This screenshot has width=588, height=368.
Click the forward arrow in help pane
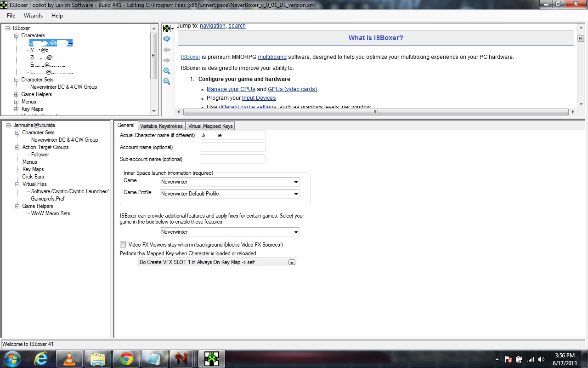[x=167, y=60]
